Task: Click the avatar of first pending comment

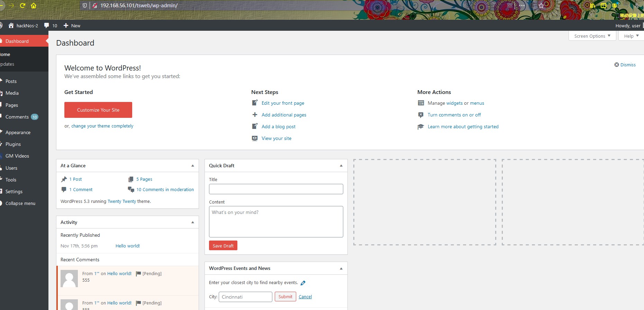Action: (69, 279)
